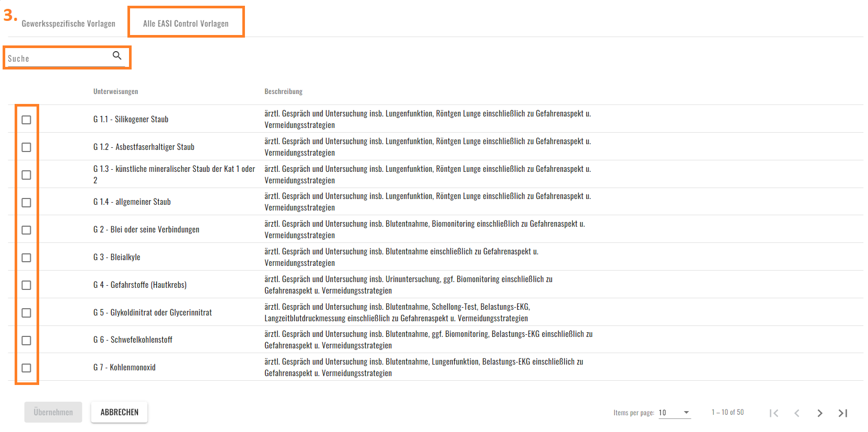The height and width of the screenshot is (432, 868).
Task: Open the Items per page dropdown
Action: point(674,413)
